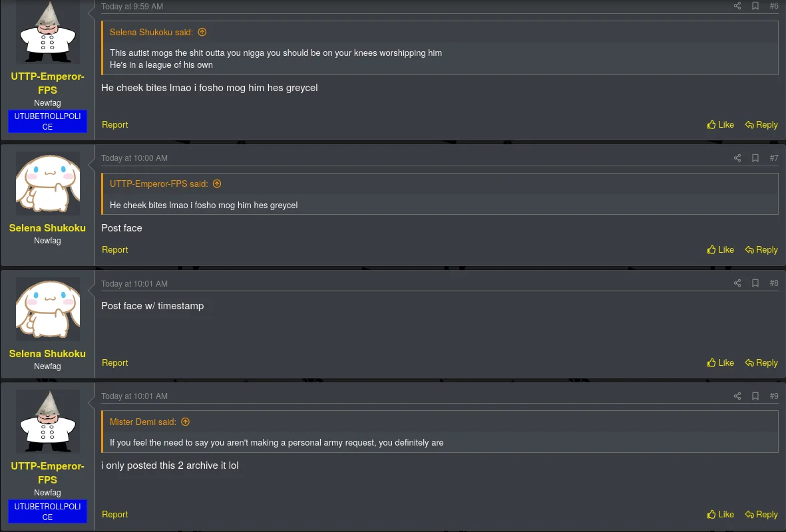
Task: Share post #6 via share icon
Action: (737, 6)
